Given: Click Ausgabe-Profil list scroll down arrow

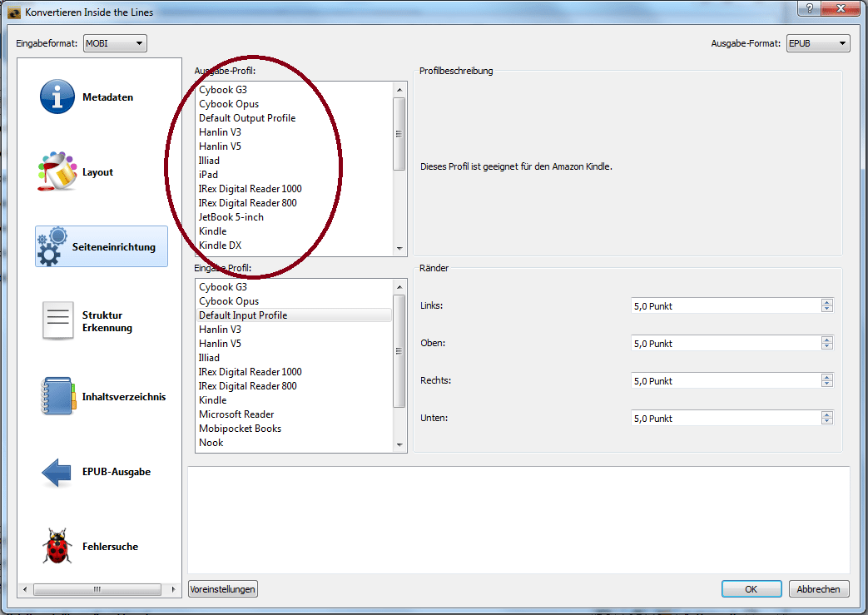Looking at the screenshot, I should coord(399,249).
